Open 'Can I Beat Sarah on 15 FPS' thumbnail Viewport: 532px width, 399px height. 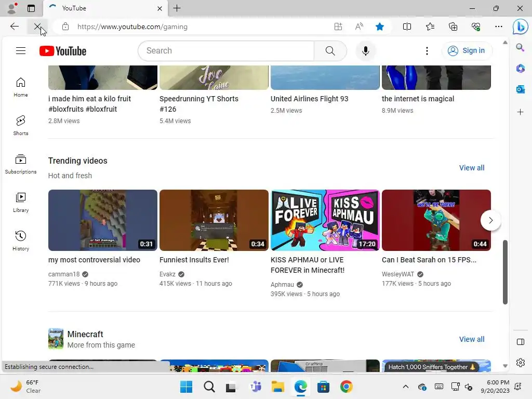click(436, 220)
